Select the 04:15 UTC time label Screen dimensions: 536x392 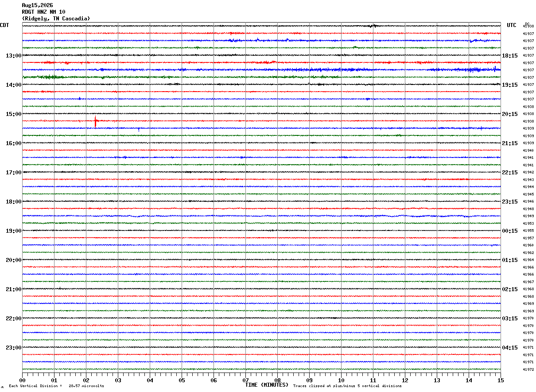[x=510, y=348]
